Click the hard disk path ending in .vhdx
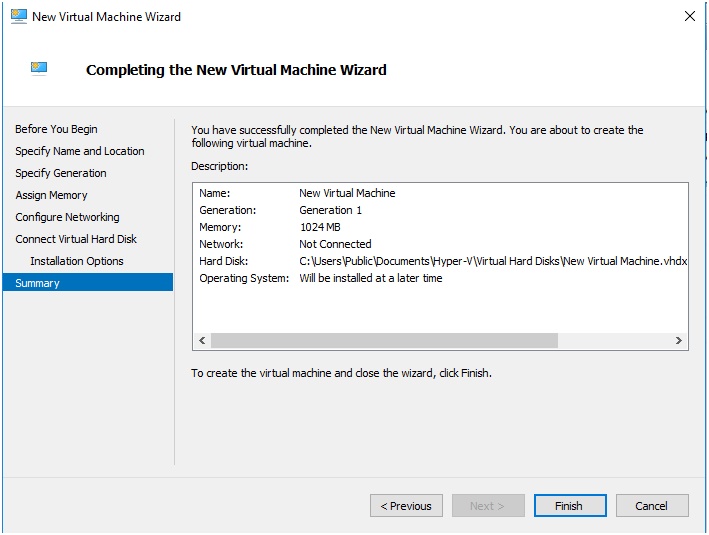The width and height of the screenshot is (709, 535). tap(493, 261)
